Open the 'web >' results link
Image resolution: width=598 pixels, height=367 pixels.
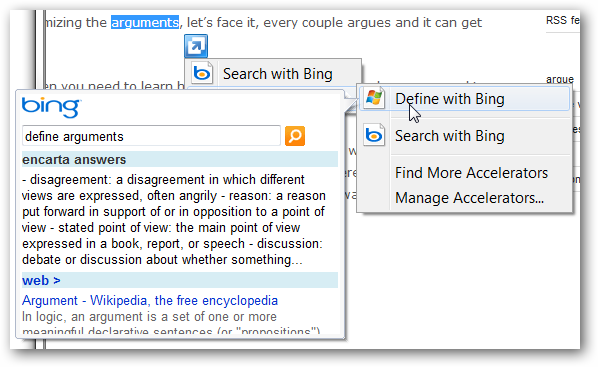(x=41, y=280)
